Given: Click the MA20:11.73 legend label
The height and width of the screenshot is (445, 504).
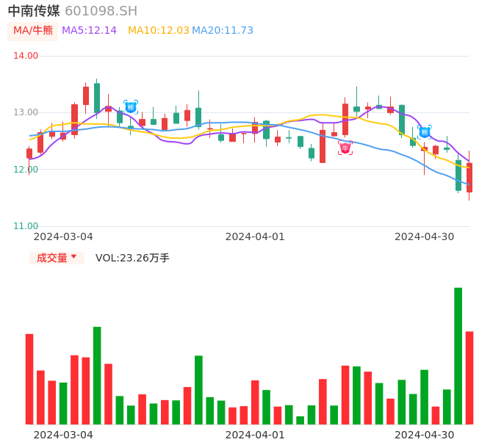Looking at the screenshot, I should [223, 31].
